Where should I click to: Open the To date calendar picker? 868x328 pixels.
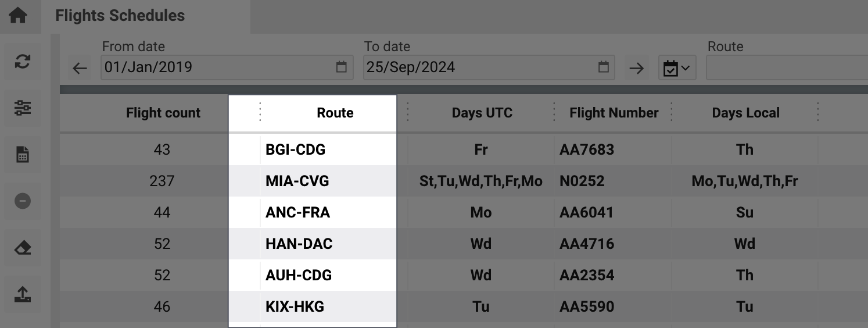604,67
